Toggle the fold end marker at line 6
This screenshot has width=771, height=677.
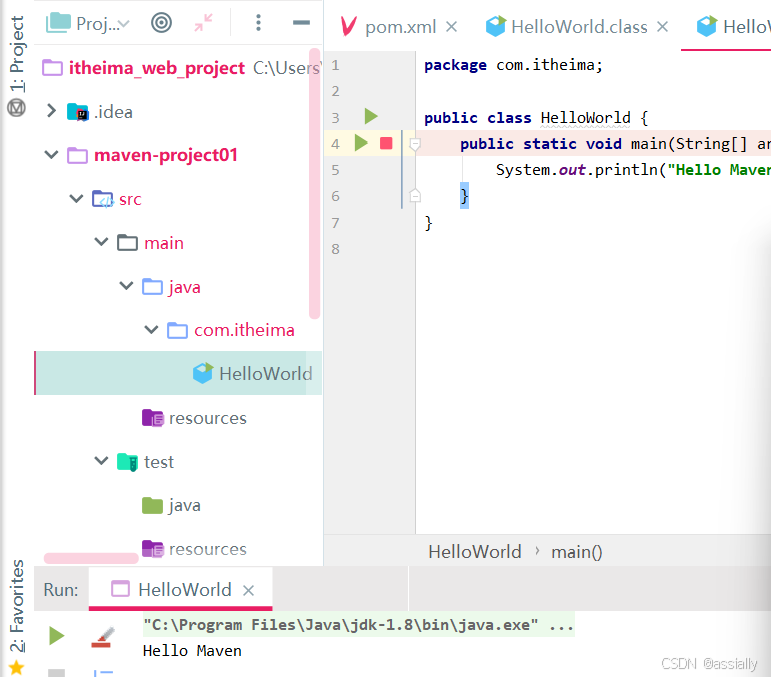[415, 195]
